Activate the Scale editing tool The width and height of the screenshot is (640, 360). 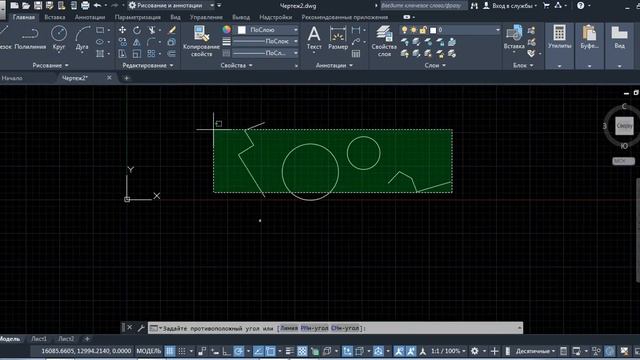pos(137,54)
